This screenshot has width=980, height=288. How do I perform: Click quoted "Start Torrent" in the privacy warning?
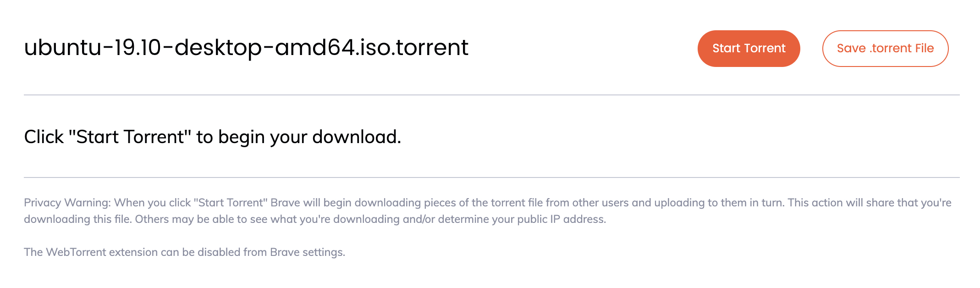click(231, 203)
